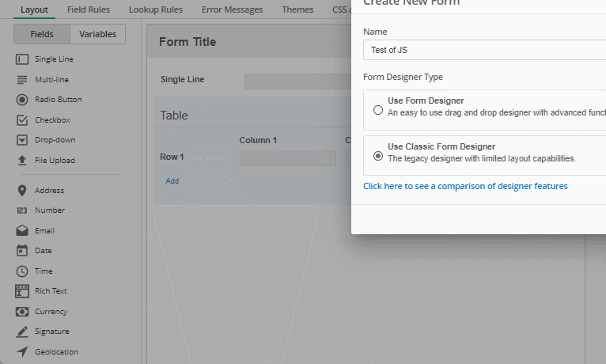Click the Form Designer Type label

403,77
